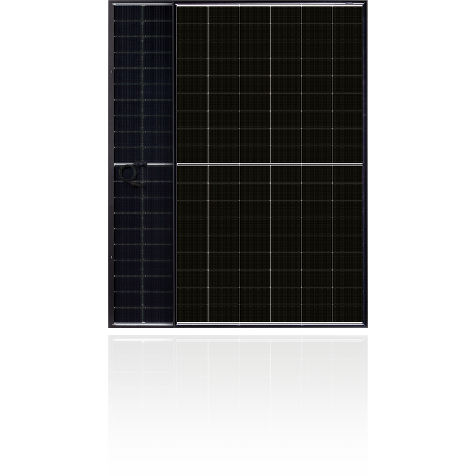Click the black gap between the two panel images
Viewport: 476px width, 476px height.
tap(238, 331)
